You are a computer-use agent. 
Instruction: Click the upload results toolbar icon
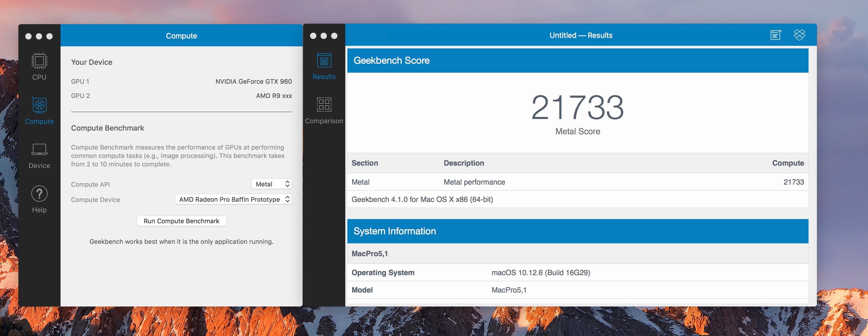click(x=775, y=35)
